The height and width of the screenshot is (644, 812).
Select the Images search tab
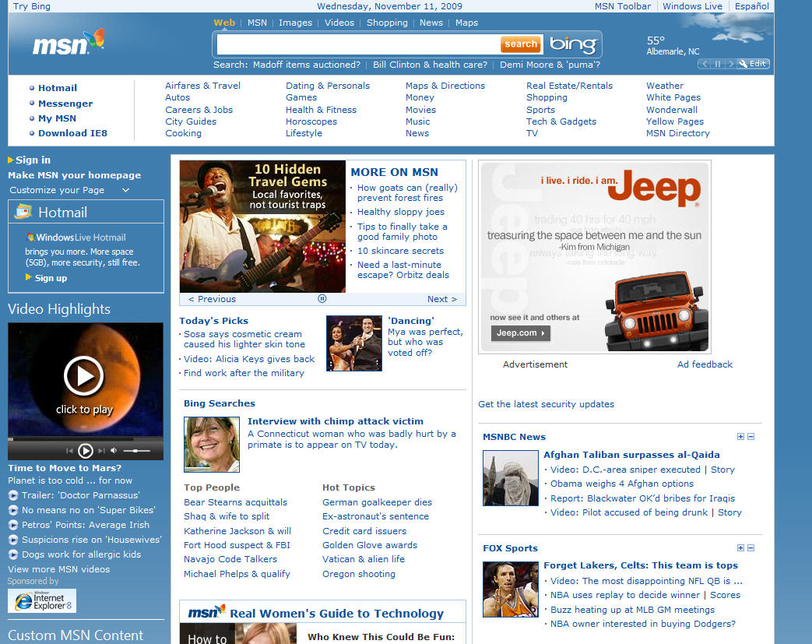295,23
